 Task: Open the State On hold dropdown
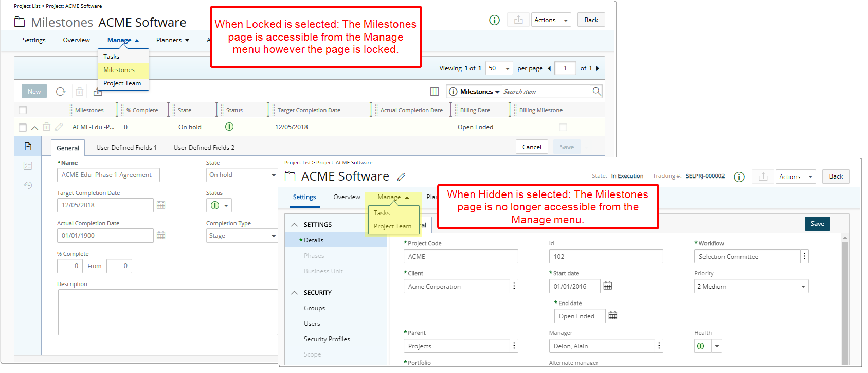[273, 175]
